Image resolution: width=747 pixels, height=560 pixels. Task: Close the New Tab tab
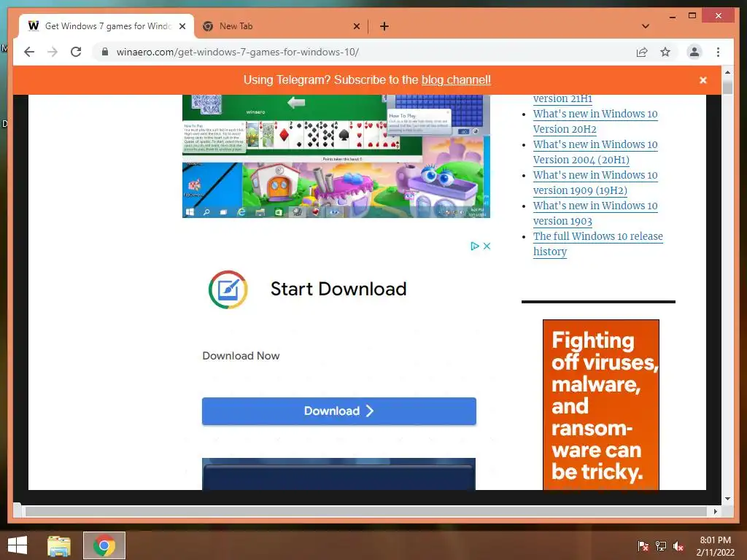[356, 27]
